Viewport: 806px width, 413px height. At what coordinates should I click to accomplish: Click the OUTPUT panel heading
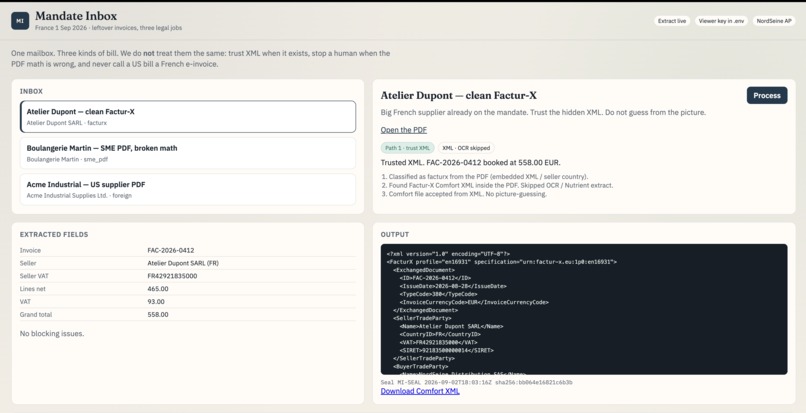pyautogui.click(x=395, y=235)
